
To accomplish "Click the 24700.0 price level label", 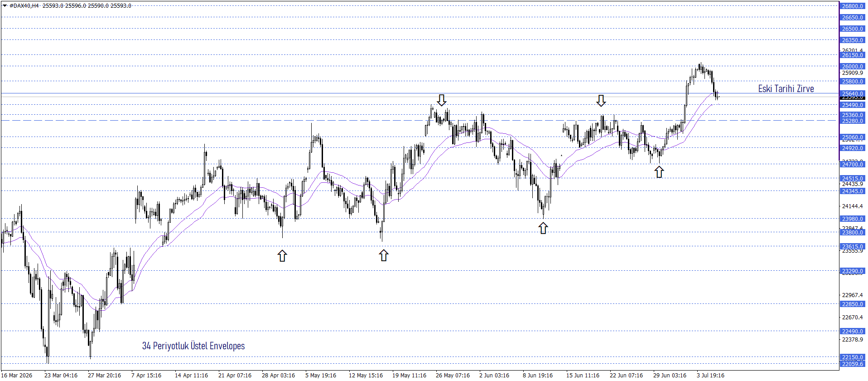I will (852, 164).
